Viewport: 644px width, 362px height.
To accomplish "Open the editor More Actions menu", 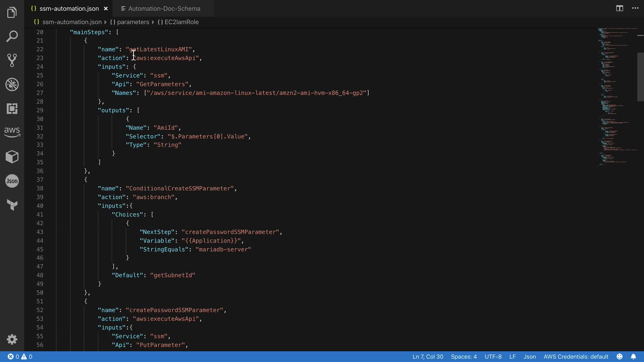I will [x=635, y=8].
